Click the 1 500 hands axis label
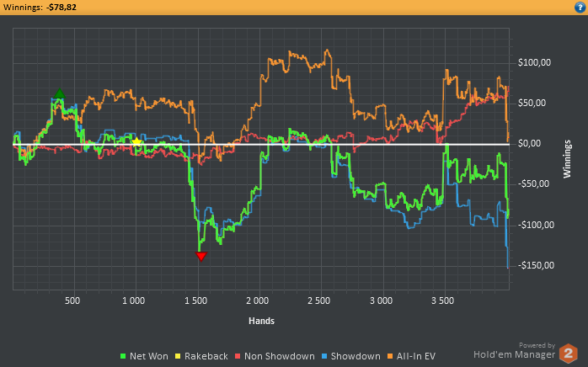 pyautogui.click(x=195, y=301)
